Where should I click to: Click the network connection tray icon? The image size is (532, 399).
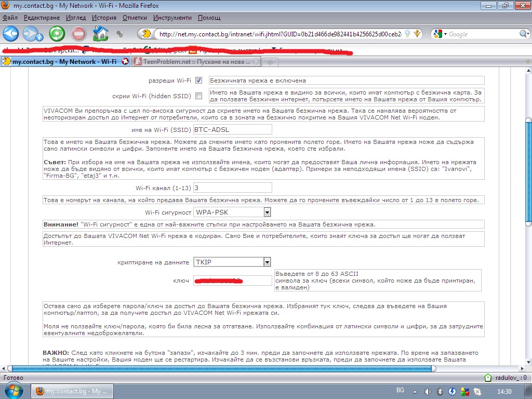[477, 392]
